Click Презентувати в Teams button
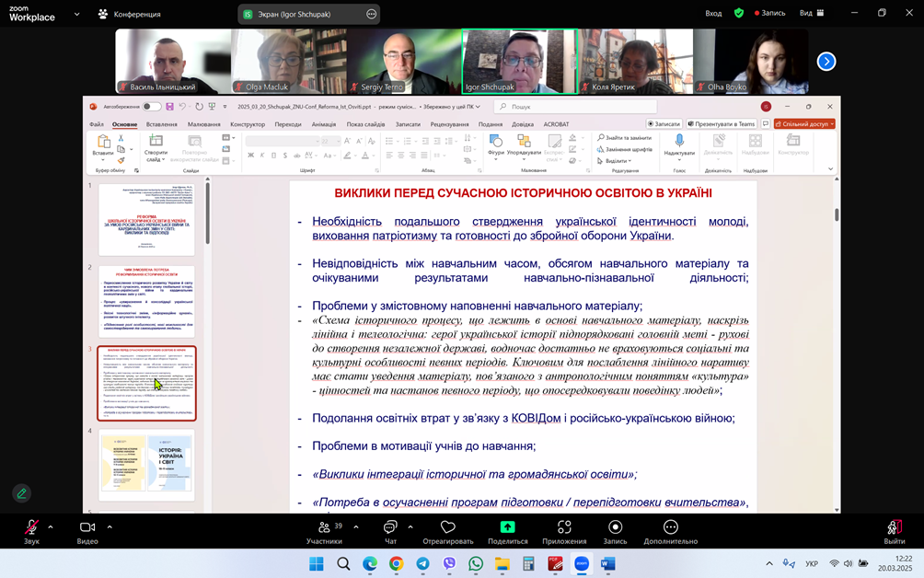 tap(720, 124)
